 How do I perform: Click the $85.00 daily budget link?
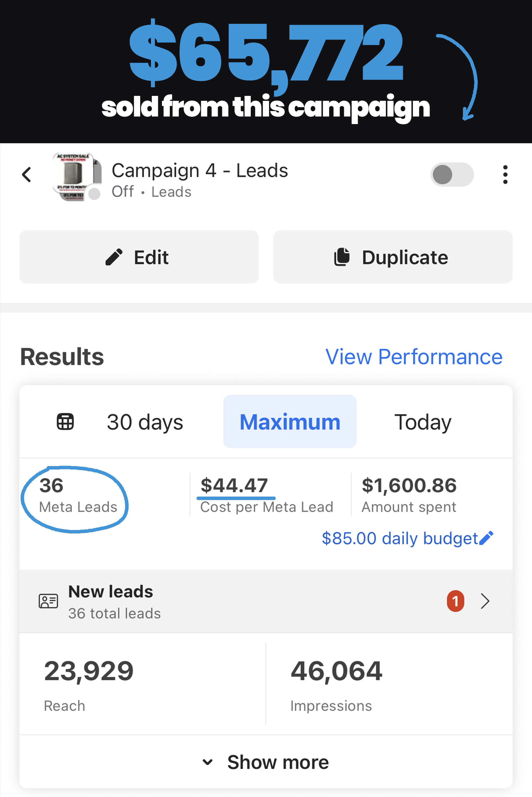[x=399, y=538]
